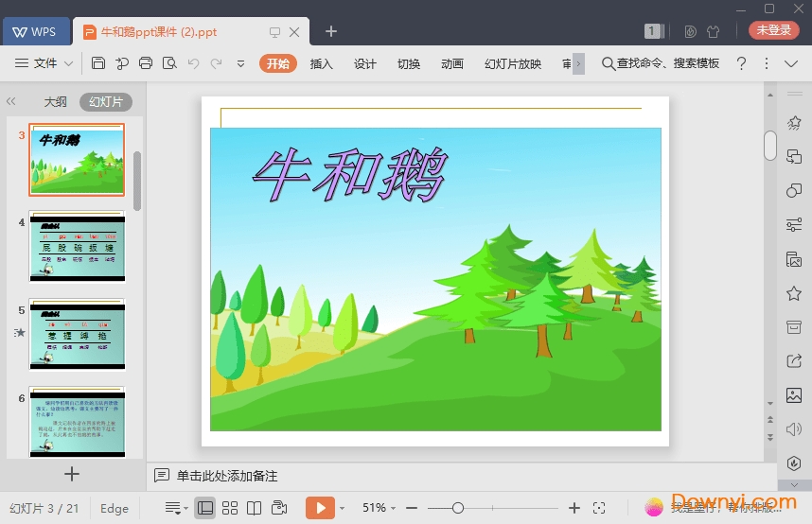Open the three-dot more options menu
Image resolution: width=812 pixels, height=524 pixels.
(767, 63)
